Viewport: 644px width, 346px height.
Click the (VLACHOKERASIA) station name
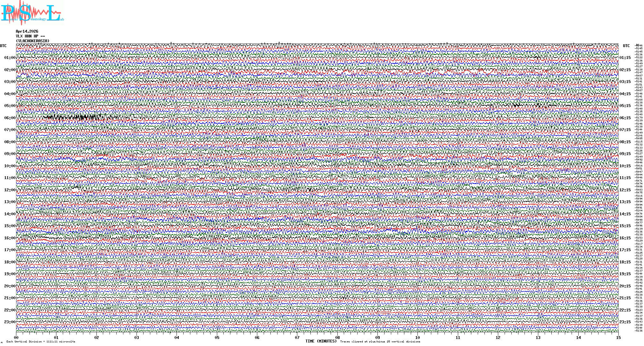click(33, 41)
